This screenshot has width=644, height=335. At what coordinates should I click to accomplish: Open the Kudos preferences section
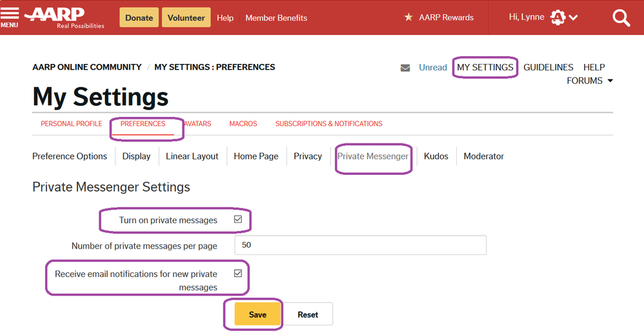click(436, 156)
